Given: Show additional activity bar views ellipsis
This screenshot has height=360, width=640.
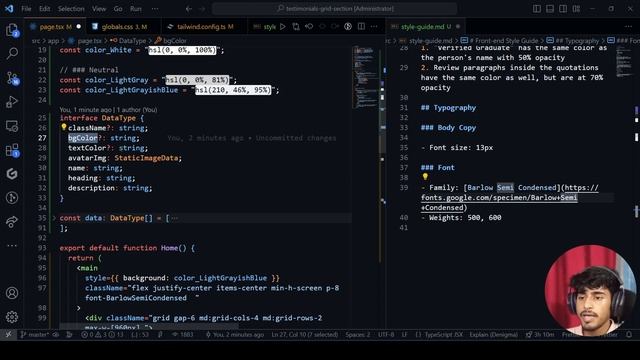Looking at the screenshot, I should pos(12,246).
